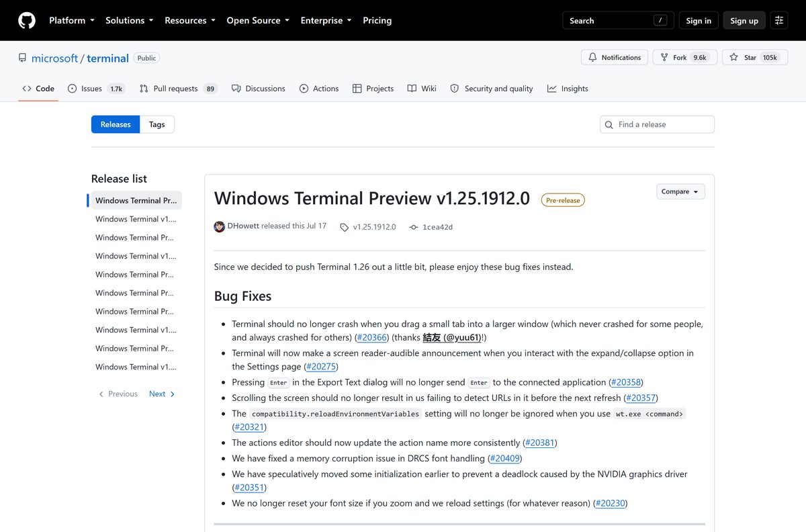Click the 89 pull requests counter

pos(210,89)
